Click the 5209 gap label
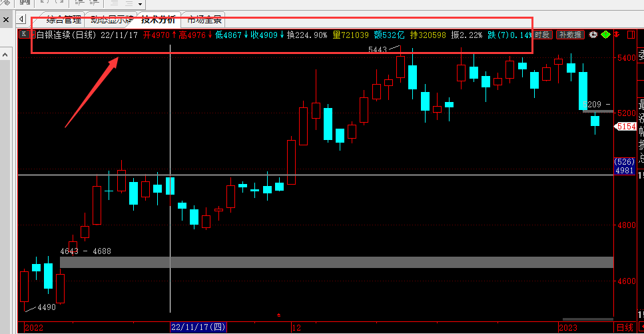Image resolution: width=644 pixels, height=334 pixels. point(597,105)
